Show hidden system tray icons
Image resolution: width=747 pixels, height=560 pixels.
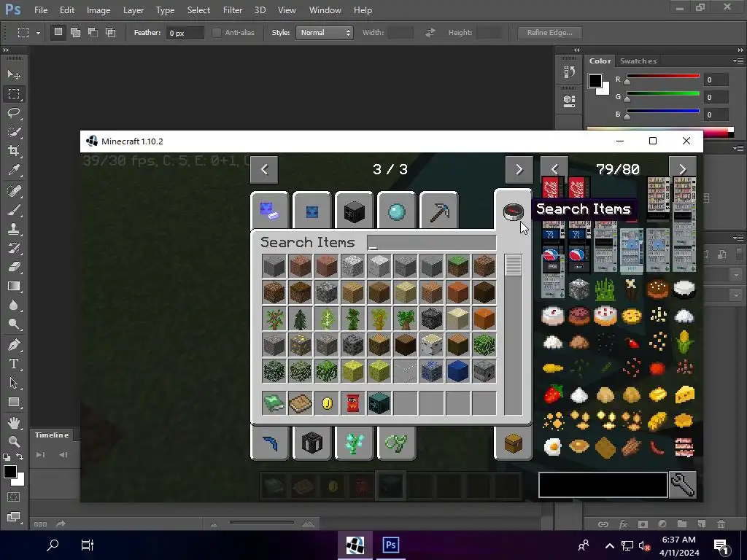[x=609, y=546]
